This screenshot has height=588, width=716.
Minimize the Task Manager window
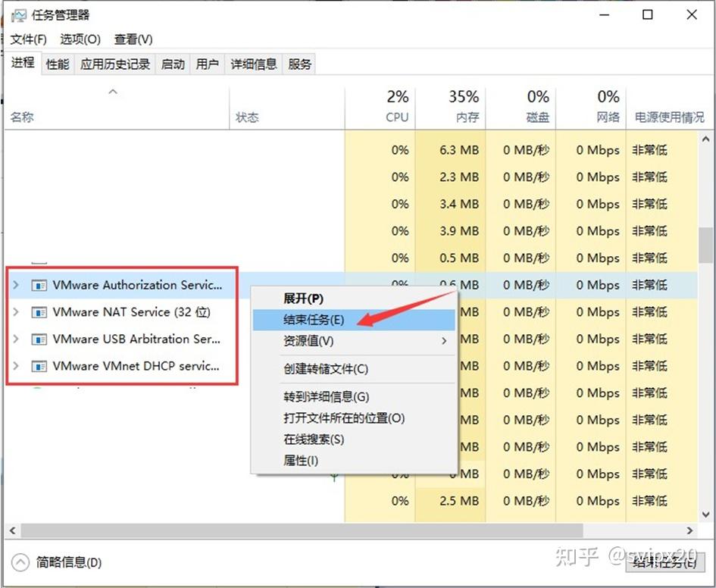[x=605, y=15]
